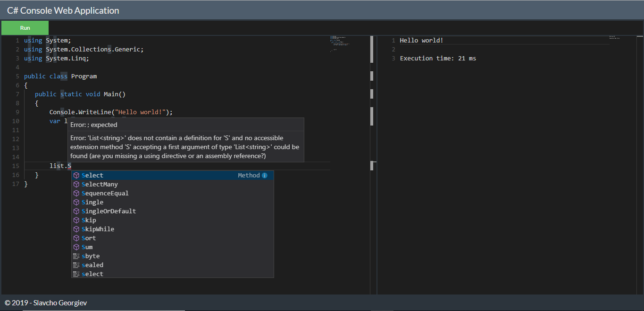The height and width of the screenshot is (311, 644).
Task: Click the cube icon beside SingleOrDefault
Action: pos(76,211)
